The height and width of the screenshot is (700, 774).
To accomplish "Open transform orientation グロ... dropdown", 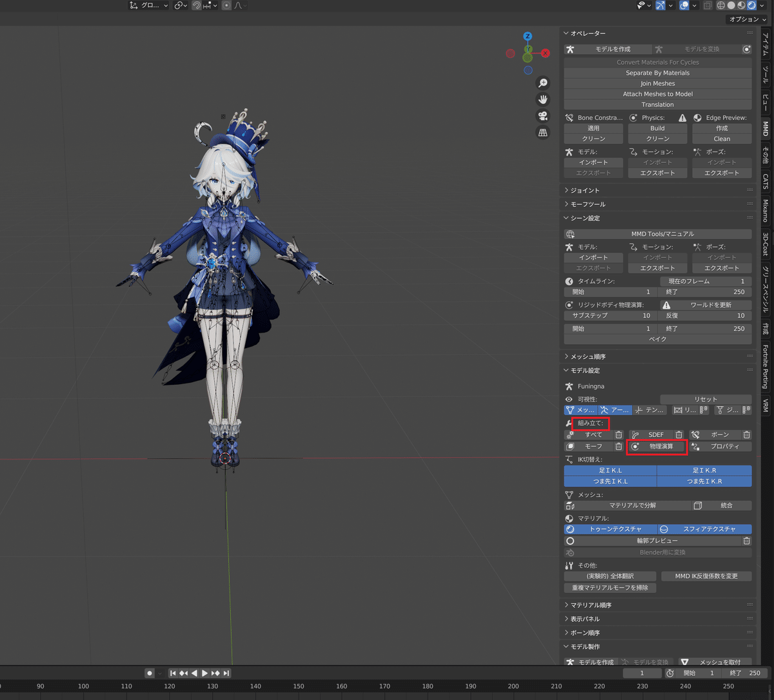I will click(148, 5).
